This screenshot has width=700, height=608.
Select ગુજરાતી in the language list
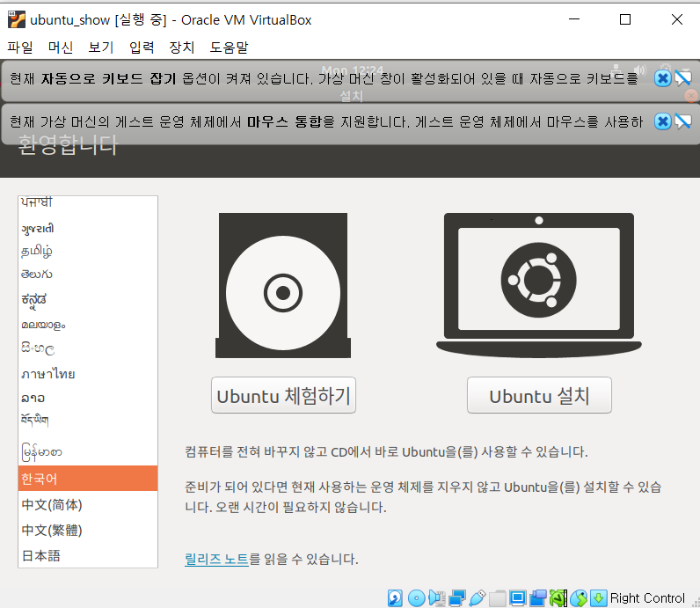(x=88, y=228)
